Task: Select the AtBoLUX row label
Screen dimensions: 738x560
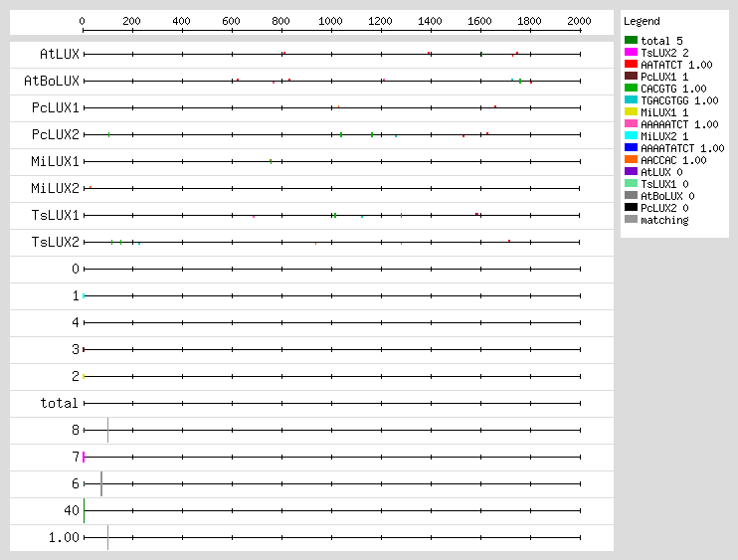Action: click(51, 81)
